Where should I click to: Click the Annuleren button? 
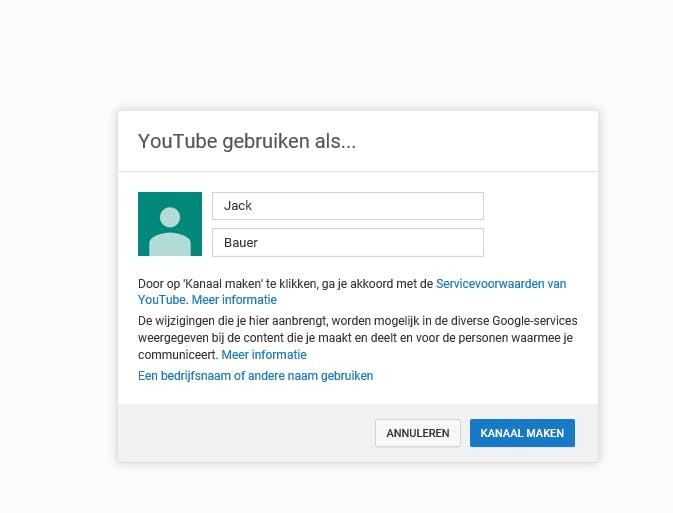pyautogui.click(x=418, y=433)
